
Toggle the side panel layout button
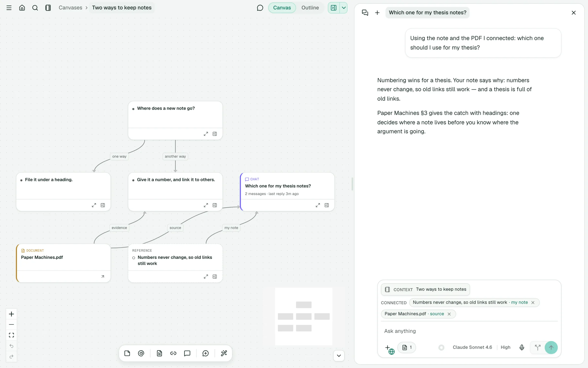coord(334,8)
